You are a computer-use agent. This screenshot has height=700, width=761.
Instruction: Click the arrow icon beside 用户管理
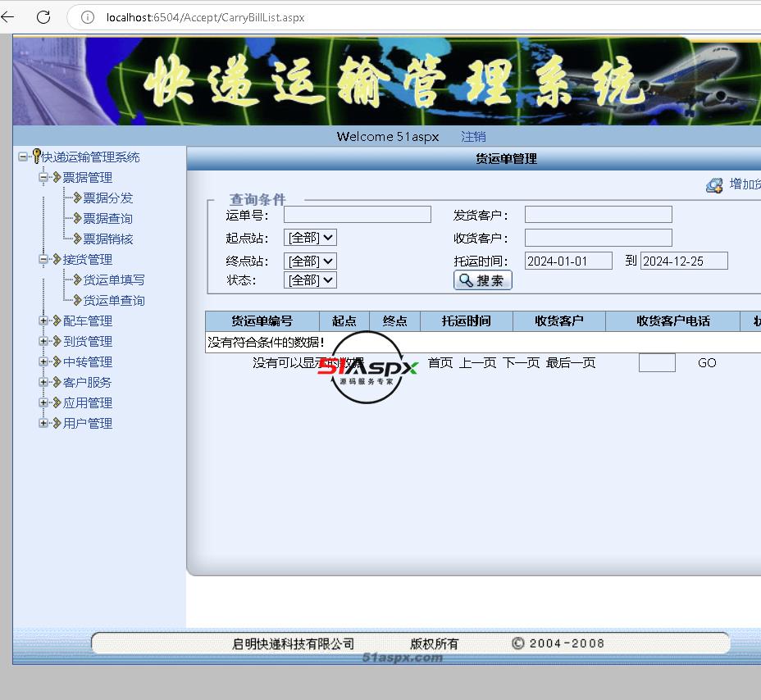coord(57,423)
